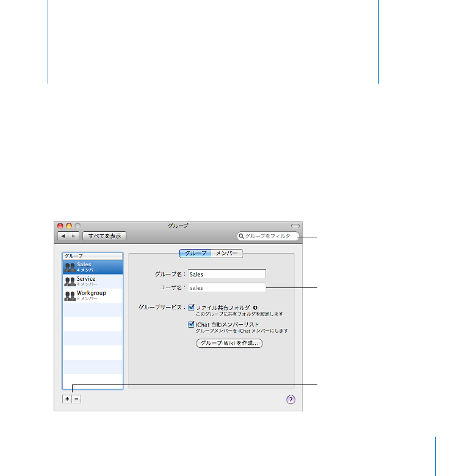
Task: Click the forward navigation arrow
Action: tap(74, 236)
